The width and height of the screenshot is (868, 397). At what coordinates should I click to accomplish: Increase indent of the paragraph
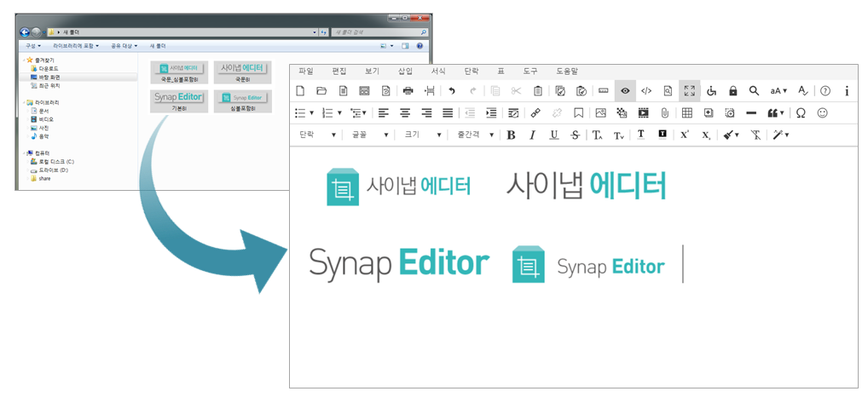click(491, 112)
